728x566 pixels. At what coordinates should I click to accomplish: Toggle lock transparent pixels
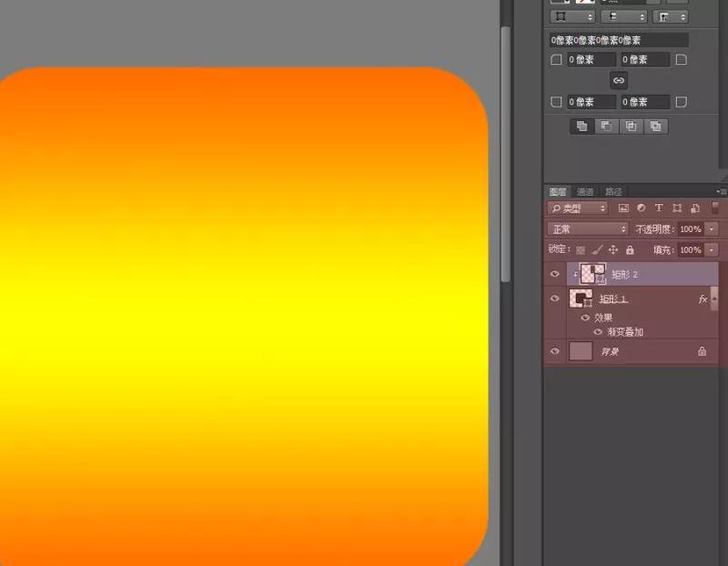[x=581, y=250]
